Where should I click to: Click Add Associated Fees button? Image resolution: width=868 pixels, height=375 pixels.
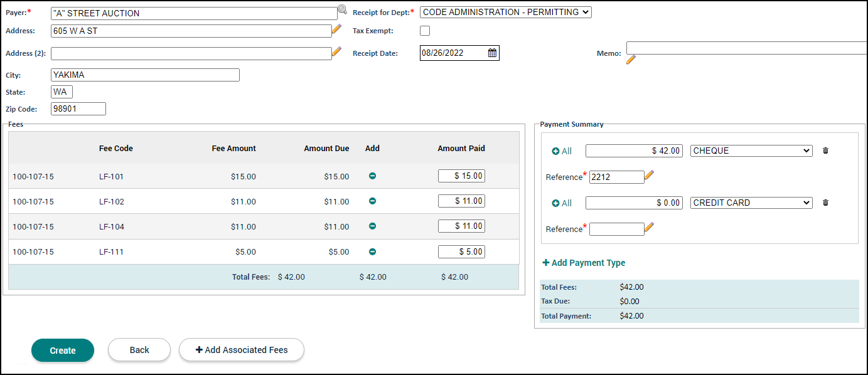click(242, 350)
